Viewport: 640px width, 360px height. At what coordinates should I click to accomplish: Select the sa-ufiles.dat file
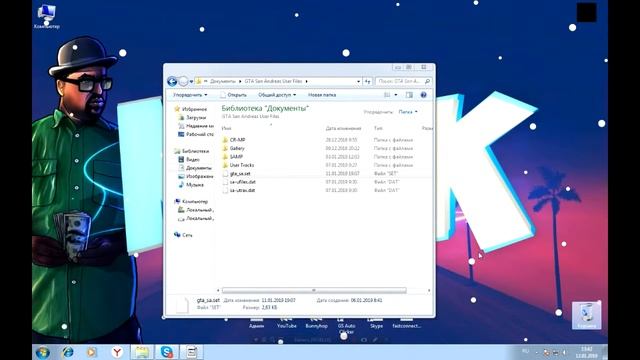click(242, 182)
